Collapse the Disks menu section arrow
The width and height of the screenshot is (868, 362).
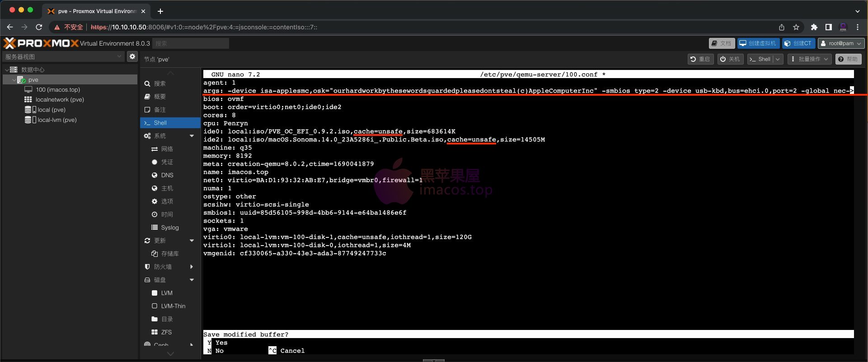[x=192, y=280]
